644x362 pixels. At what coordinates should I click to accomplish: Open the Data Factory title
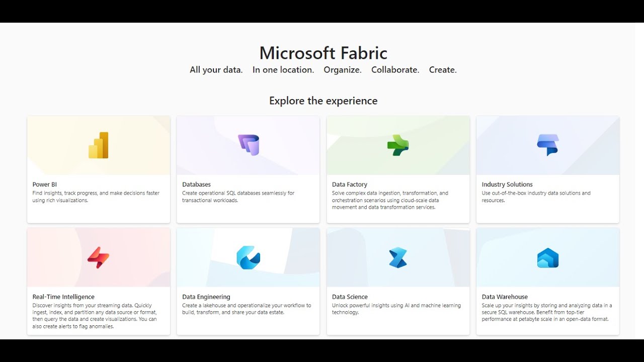(x=350, y=185)
